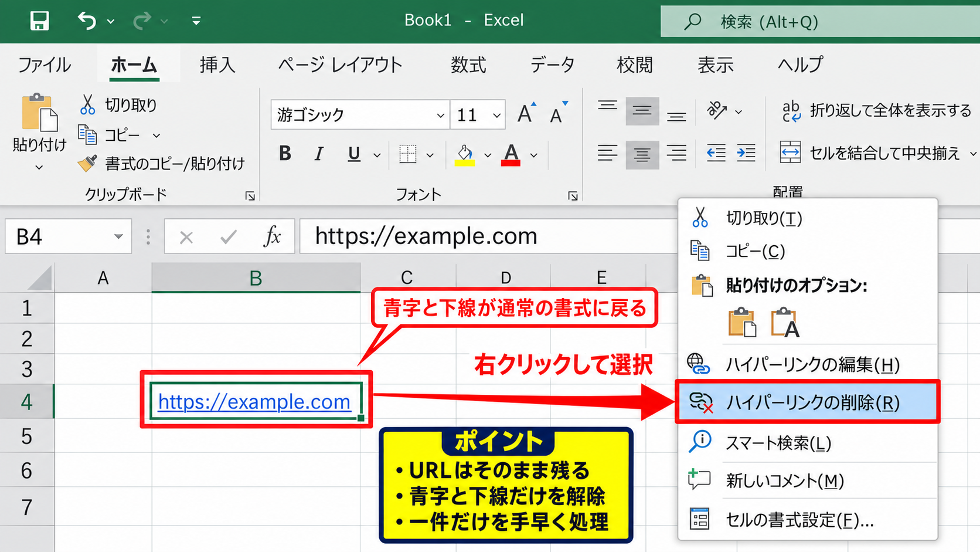Open Customize Quick Access Toolbar dropdown
The height and width of the screenshot is (552, 980).
(x=196, y=21)
